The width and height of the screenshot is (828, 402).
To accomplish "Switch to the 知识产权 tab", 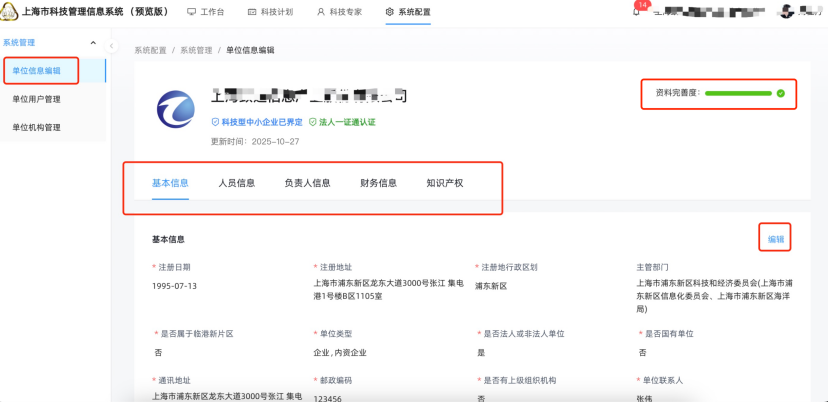I will 444,183.
